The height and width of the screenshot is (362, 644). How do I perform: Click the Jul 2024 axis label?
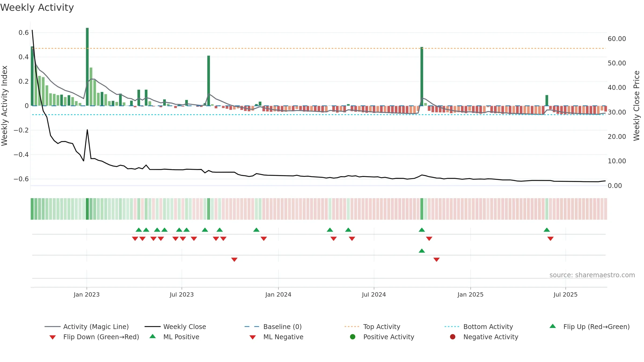374,294
